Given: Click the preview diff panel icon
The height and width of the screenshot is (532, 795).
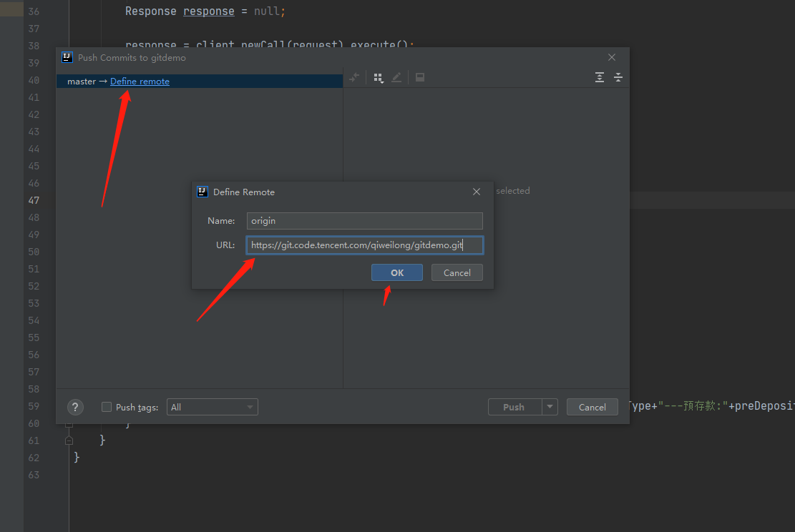Looking at the screenshot, I should pos(420,77).
